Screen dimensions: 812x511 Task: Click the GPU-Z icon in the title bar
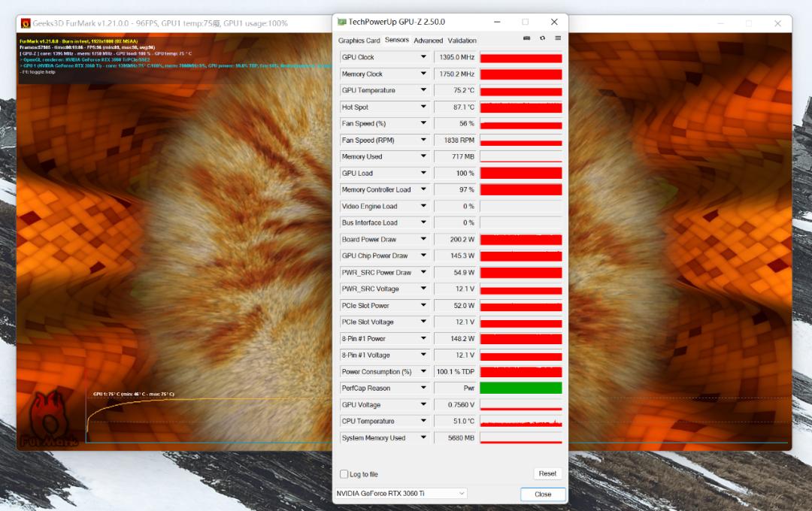pos(342,22)
